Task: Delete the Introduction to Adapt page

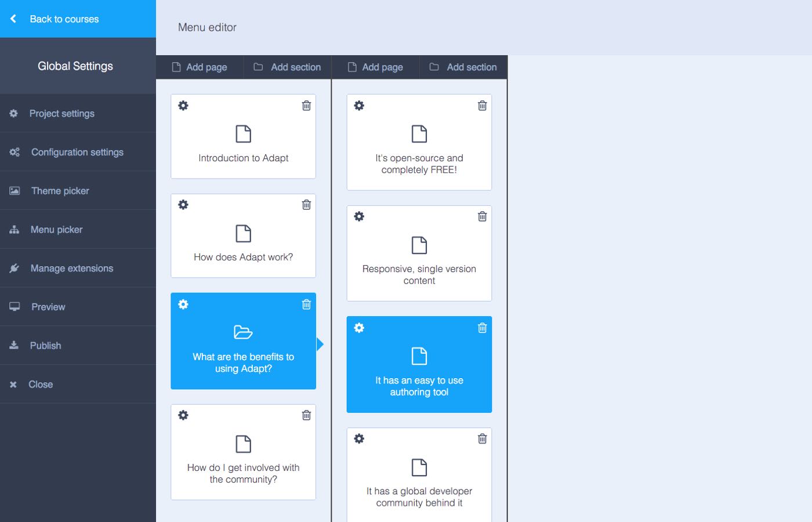Action: pyautogui.click(x=306, y=106)
